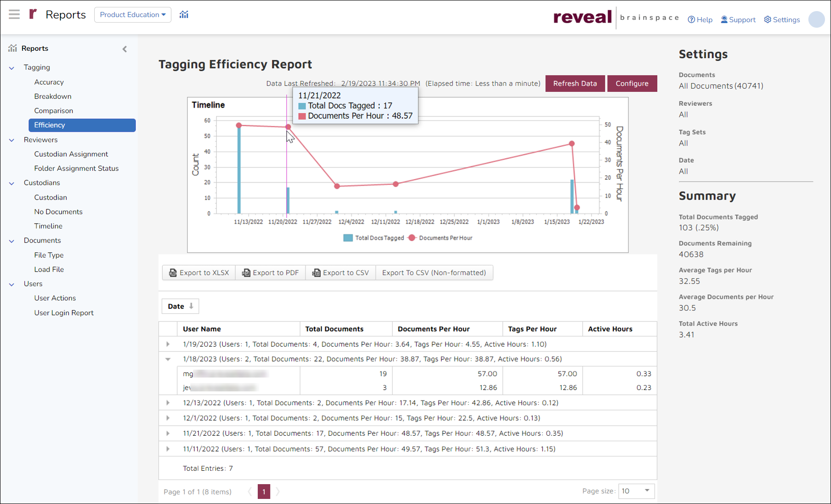The height and width of the screenshot is (504, 831).
Task: Open the Page size dropdown
Action: (x=636, y=491)
